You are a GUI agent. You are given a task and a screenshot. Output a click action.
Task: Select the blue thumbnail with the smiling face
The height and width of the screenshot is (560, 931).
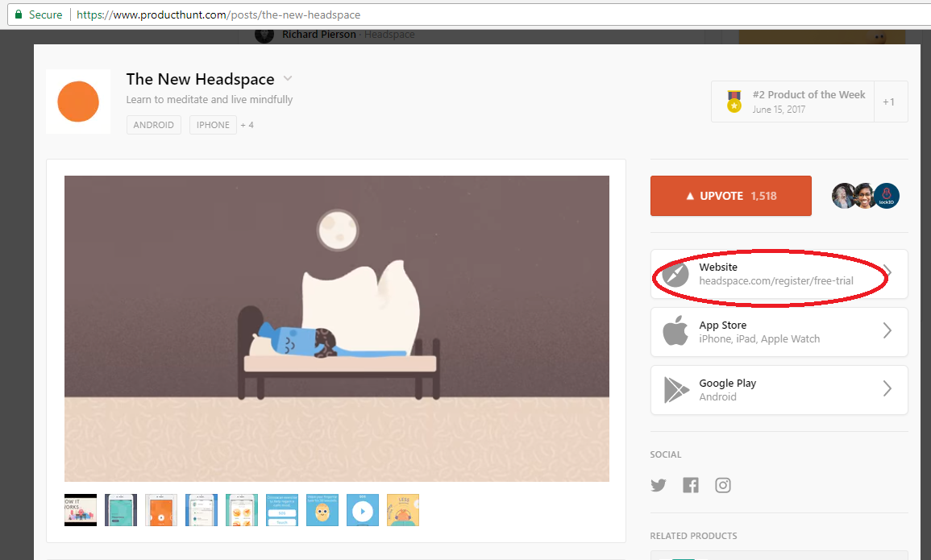click(322, 510)
